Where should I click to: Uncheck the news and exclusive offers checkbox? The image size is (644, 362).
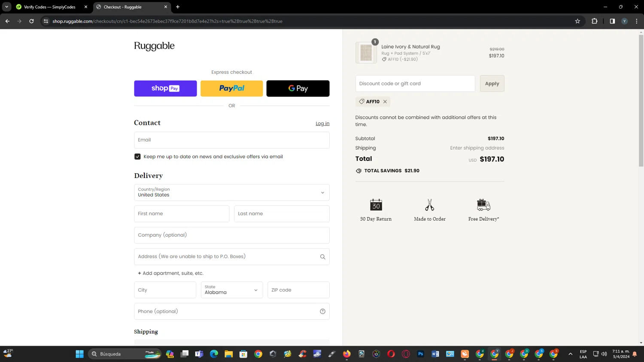(x=137, y=157)
